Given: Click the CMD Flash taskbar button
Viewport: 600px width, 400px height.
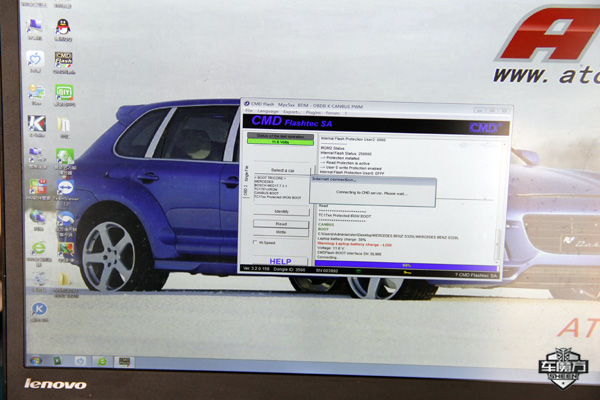Looking at the screenshot, I should (124, 362).
